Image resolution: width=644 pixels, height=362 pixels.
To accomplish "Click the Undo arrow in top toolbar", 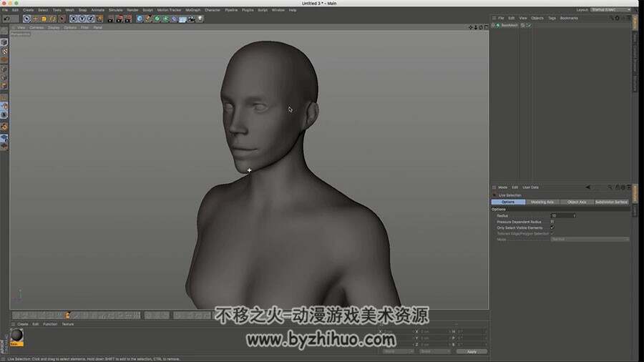I will point(6,19).
